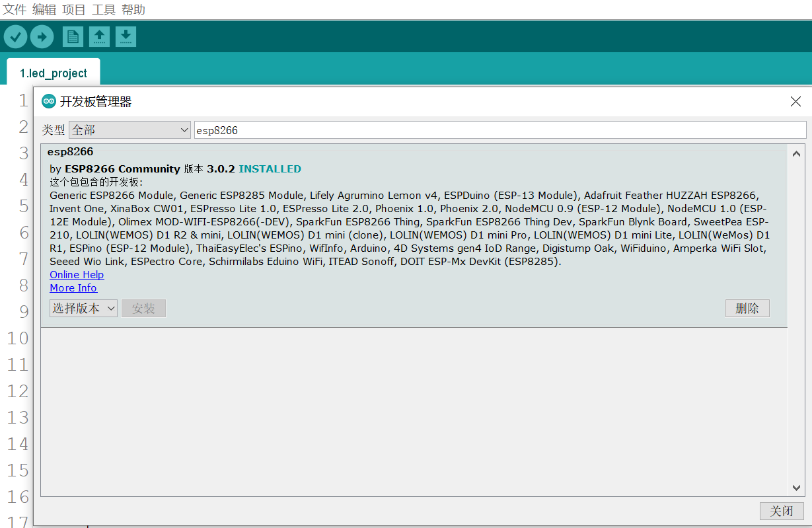This screenshot has height=528, width=812.
Task: Click line number 1 in the editor gutter
Action: point(24,100)
